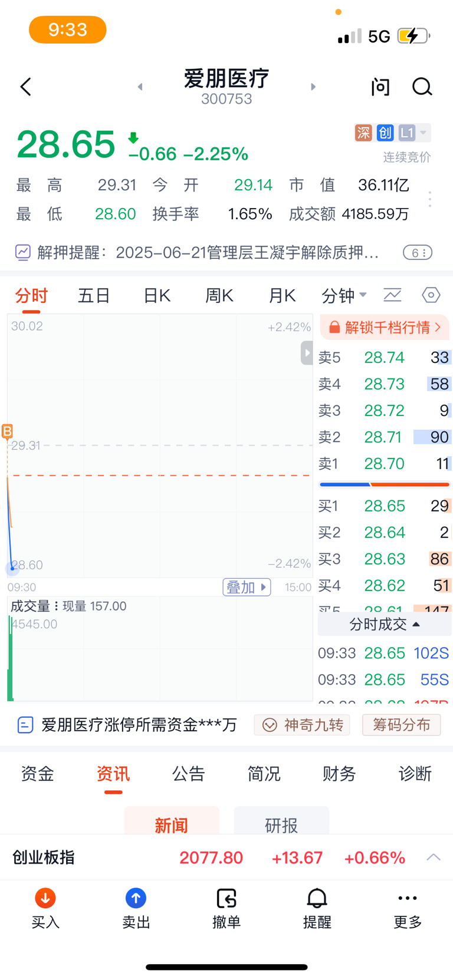
Task: Switch to the 日K chart tab
Action: click(157, 295)
